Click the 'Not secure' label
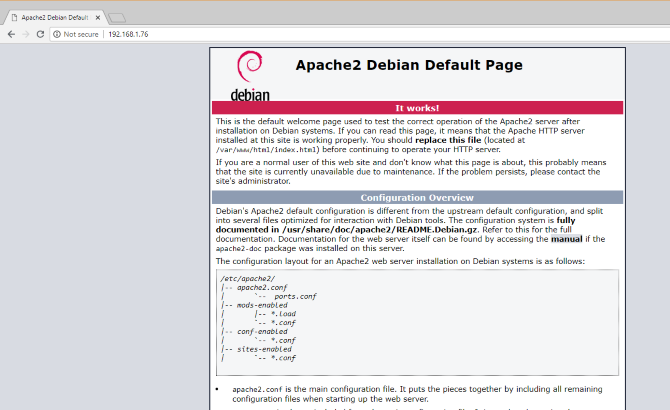670x410 pixels. click(x=81, y=34)
